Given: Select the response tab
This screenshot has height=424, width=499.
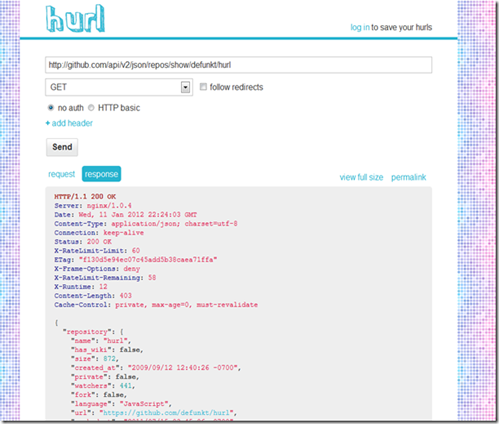Looking at the screenshot, I should coord(101,174).
